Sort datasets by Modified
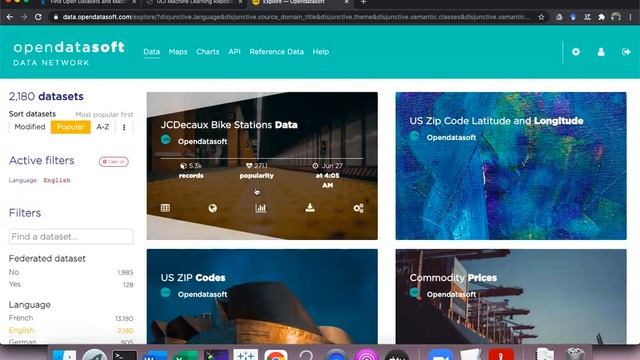 (x=30, y=127)
